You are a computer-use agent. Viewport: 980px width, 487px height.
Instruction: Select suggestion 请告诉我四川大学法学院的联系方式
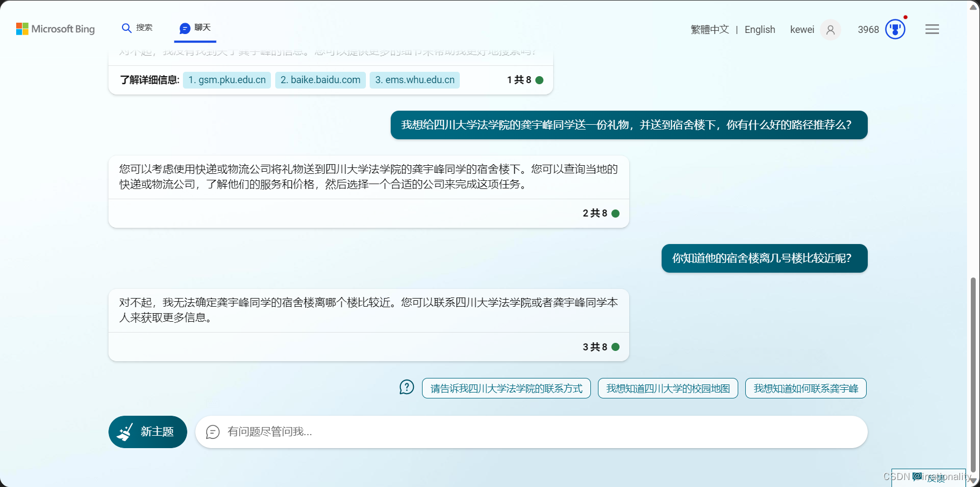pos(506,388)
